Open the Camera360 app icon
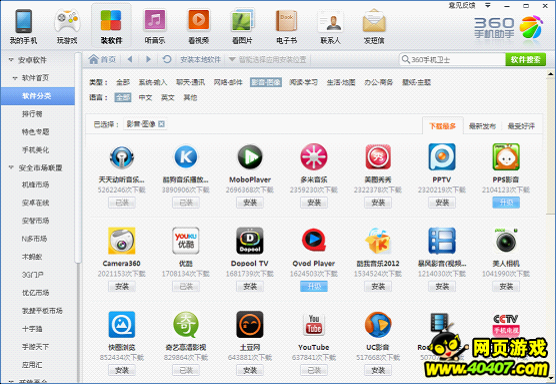556x384 pixels. [x=122, y=241]
